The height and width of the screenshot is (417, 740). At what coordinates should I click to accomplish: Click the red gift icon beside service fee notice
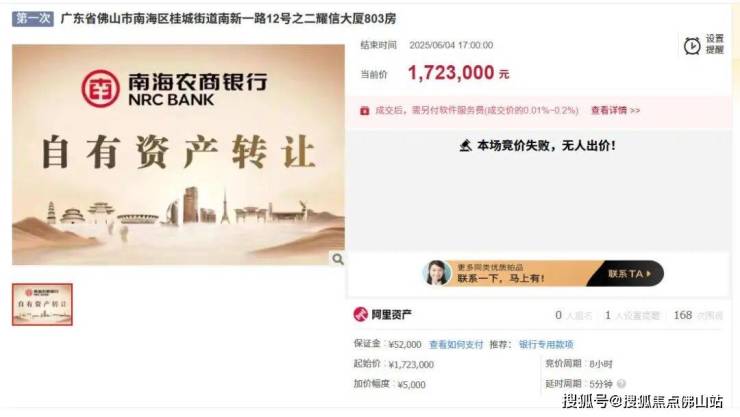(364, 110)
